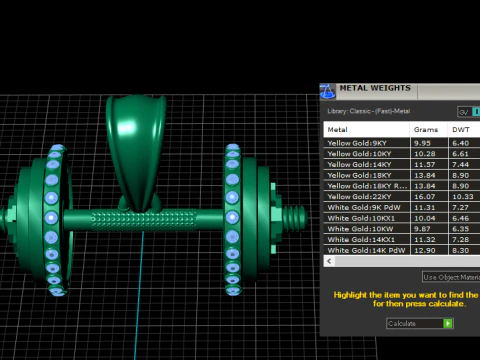Click the 10.04 grams value
Image resolution: width=480 pixels, height=360 pixels.
(425, 218)
